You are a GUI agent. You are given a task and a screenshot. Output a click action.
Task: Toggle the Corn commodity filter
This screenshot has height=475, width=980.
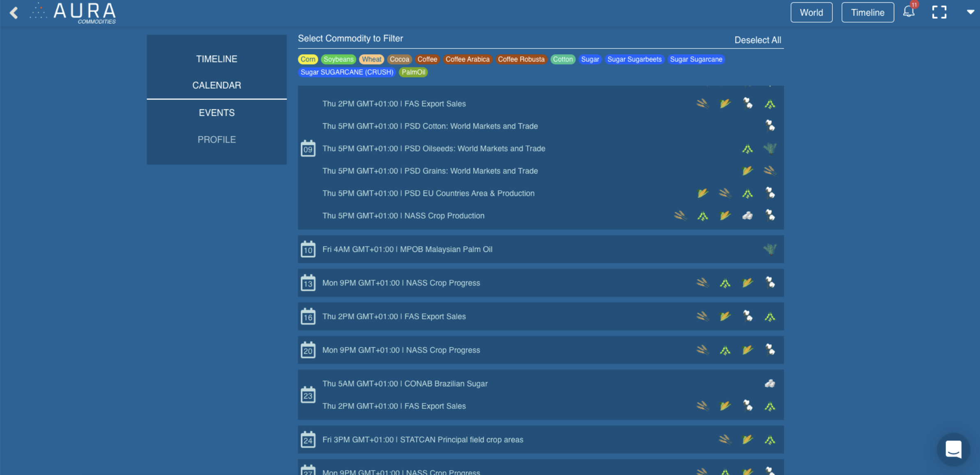pos(308,59)
